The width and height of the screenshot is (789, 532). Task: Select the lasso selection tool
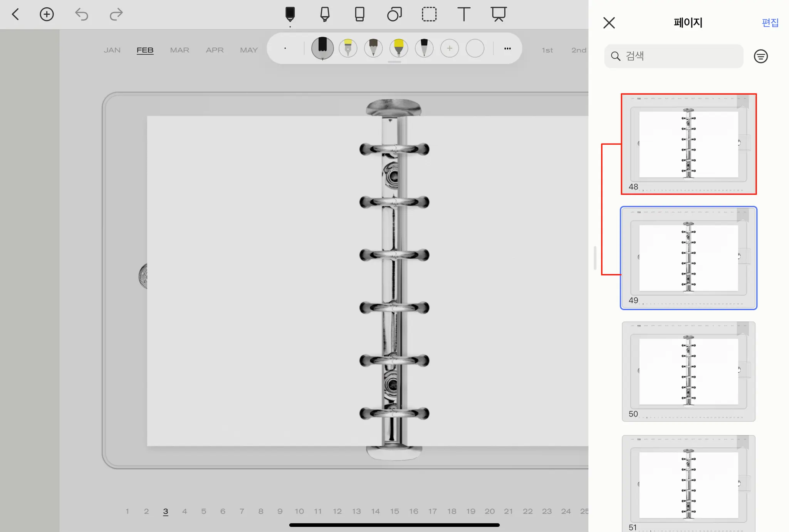coord(429,15)
